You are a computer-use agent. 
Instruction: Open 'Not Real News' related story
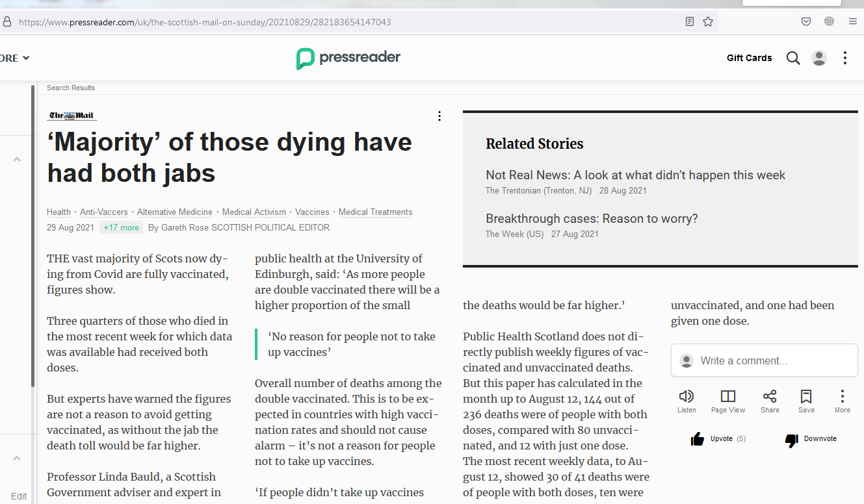635,175
